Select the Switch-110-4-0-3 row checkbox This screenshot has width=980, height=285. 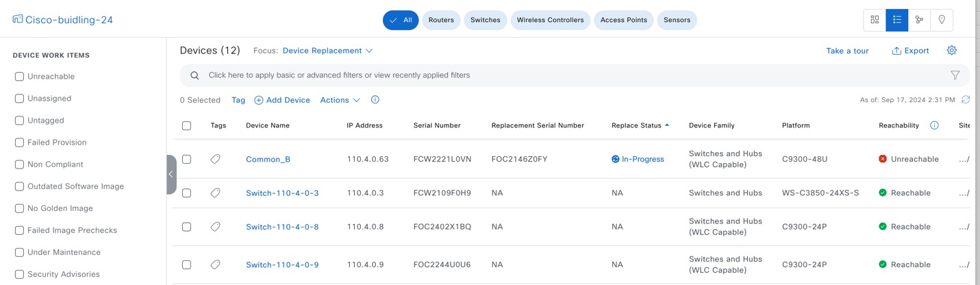[x=186, y=193]
